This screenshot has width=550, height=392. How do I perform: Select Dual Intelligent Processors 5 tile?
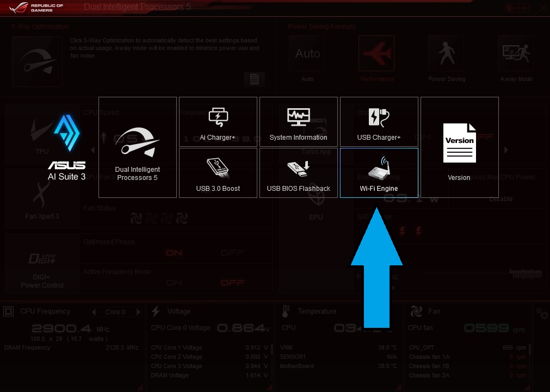point(138,147)
